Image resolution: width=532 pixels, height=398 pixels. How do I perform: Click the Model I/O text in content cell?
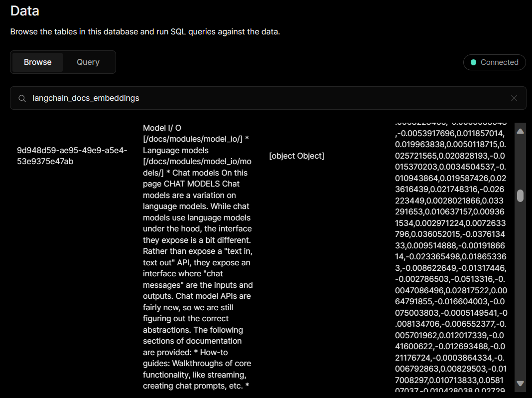click(x=162, y=128)
